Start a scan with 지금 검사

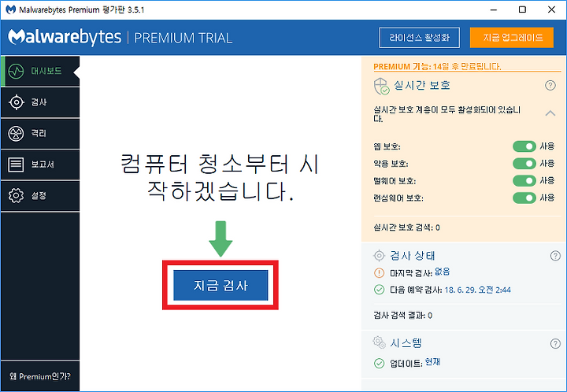(220, 285)
